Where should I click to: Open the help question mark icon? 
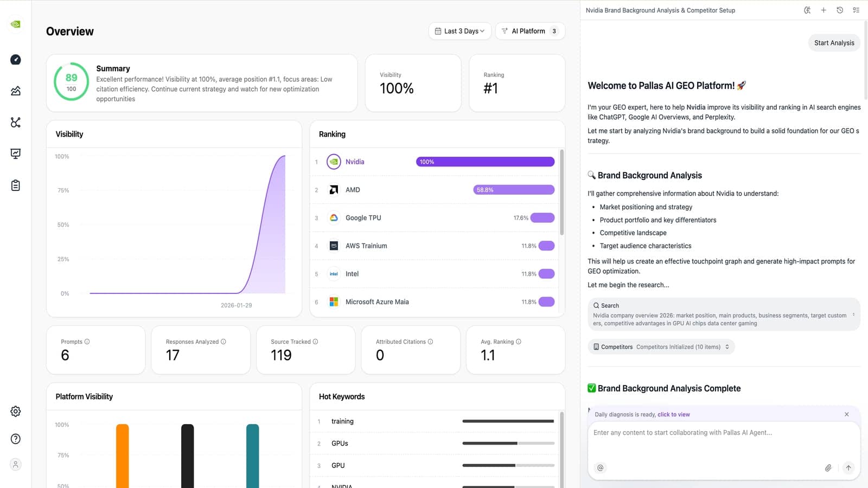tap(15, 438)
